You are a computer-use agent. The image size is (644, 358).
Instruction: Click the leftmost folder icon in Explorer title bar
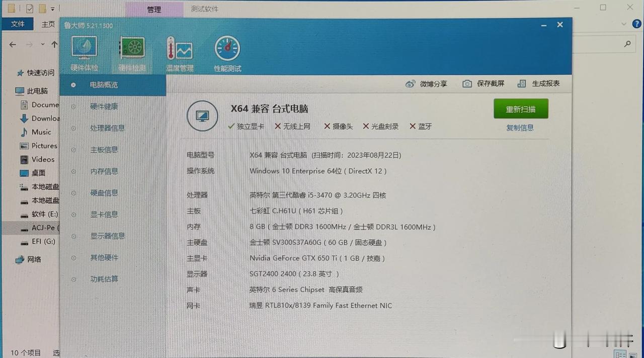click(x=11, y=9)
